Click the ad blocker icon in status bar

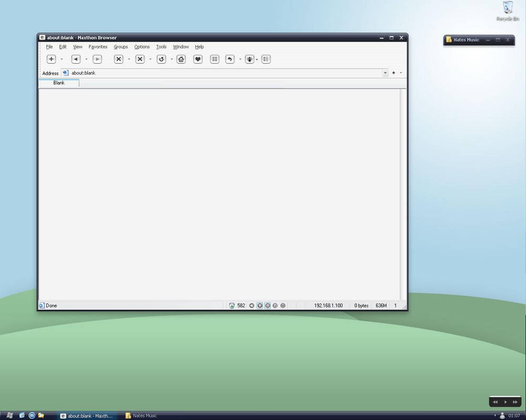pyautogui.click(x=232, y=305)
